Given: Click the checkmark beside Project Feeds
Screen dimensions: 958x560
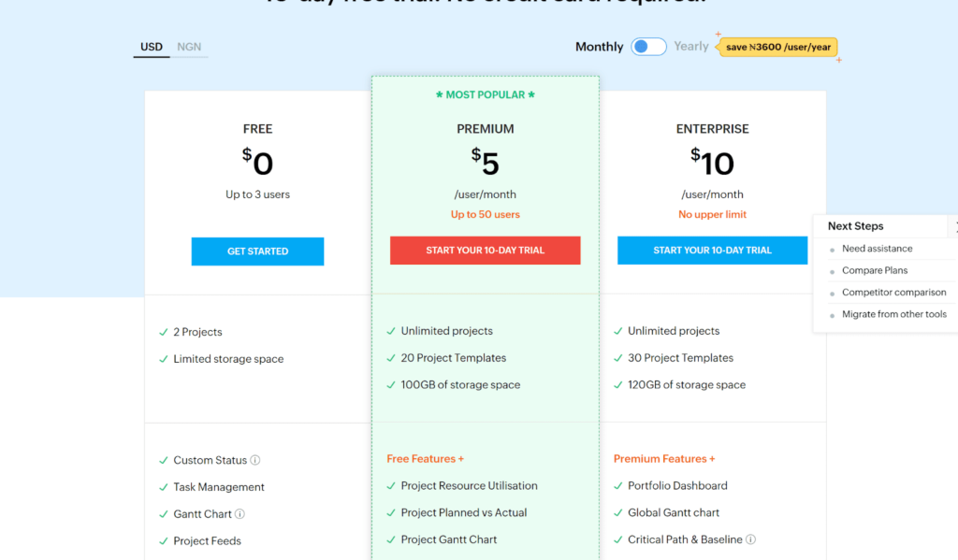Looking at the screenshot, I should tap(163, 541).
